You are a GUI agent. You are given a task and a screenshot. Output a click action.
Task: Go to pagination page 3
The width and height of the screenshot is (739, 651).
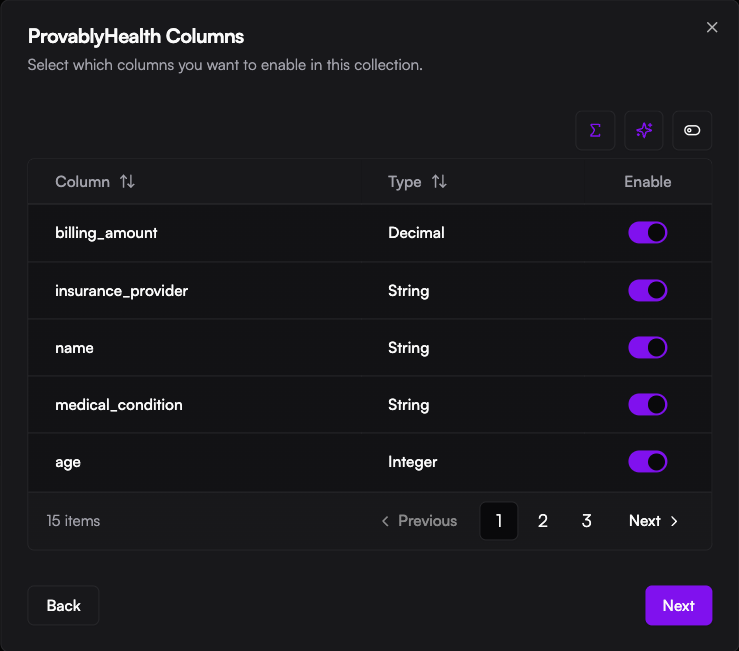pyautogui.click(x=587, y=521)
